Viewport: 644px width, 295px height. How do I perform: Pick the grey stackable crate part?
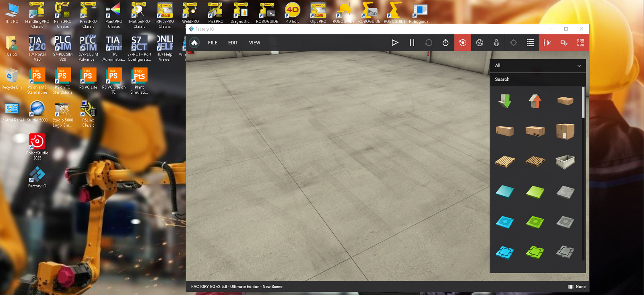coord(565,162)
